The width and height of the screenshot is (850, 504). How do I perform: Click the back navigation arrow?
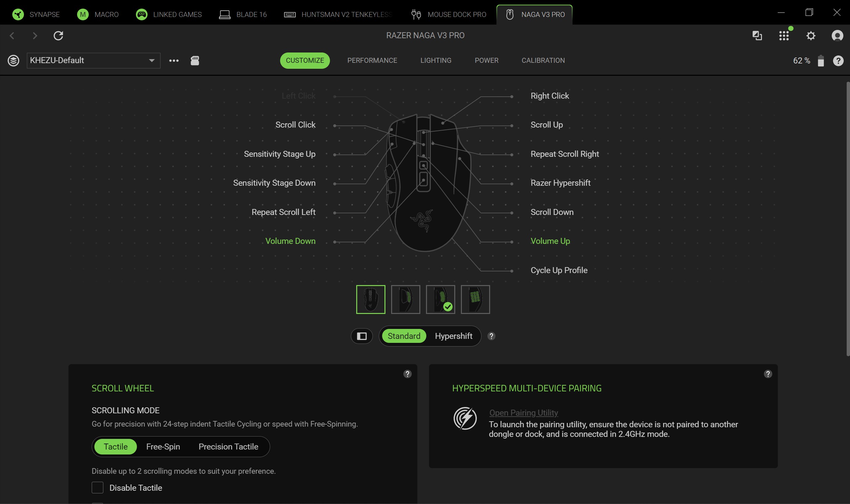(12, 35)
